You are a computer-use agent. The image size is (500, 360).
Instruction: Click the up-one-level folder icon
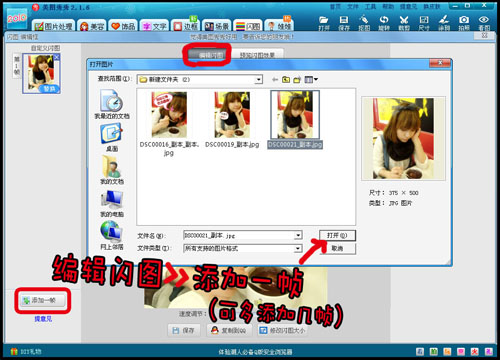point(286,80)
